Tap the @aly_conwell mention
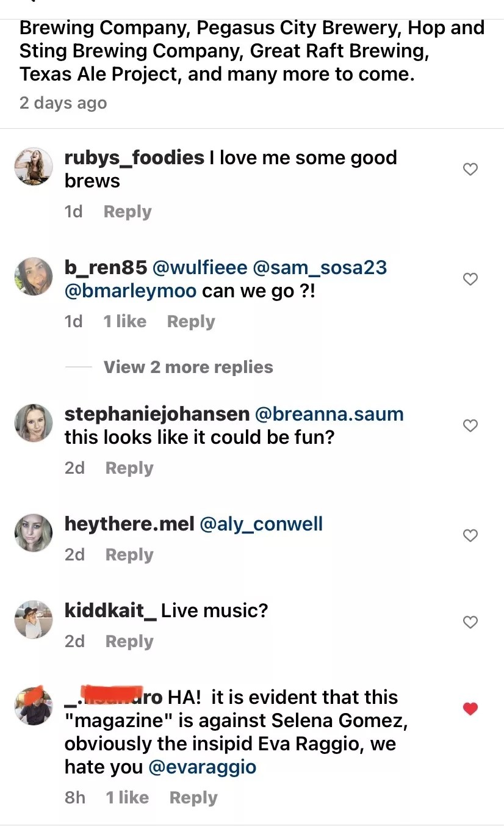Screen dimensions: 504x826 (x=261, y=524)
